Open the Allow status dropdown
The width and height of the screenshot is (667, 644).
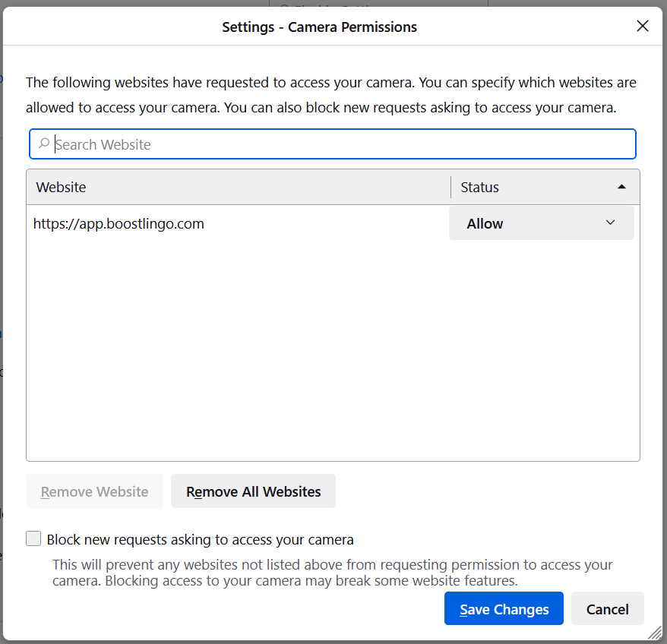click(542, 223)
